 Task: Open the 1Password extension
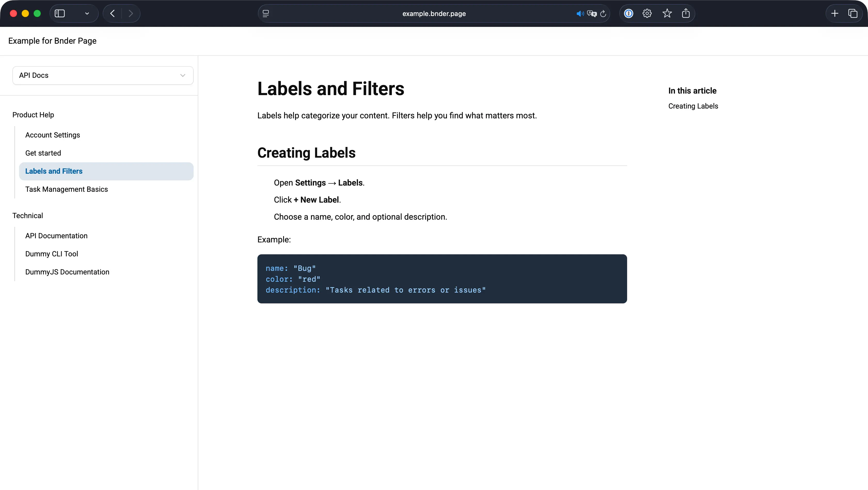tap(628, 13)
